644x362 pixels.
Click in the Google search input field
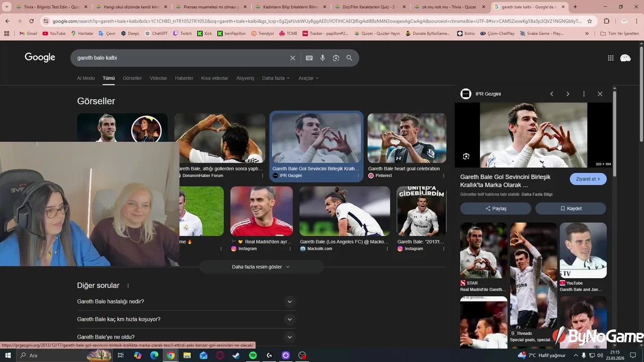pyautogui.click(x=181, y=58)
